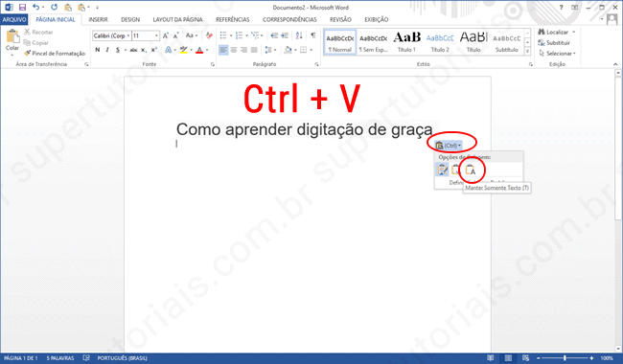The image size is (623, 364).
Task: Switch to the REVISÃO tab
Action: 340,19
